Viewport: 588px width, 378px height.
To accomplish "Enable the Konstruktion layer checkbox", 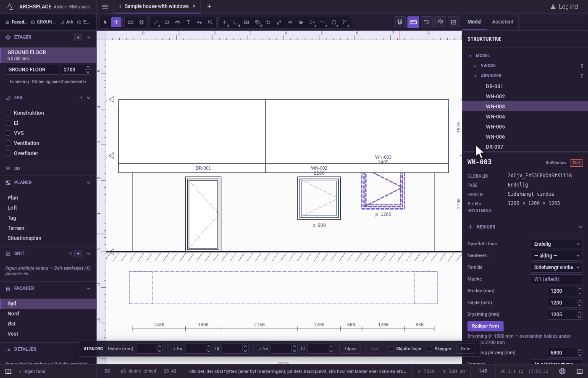I will pyautogui.click(x=8, y=113).
